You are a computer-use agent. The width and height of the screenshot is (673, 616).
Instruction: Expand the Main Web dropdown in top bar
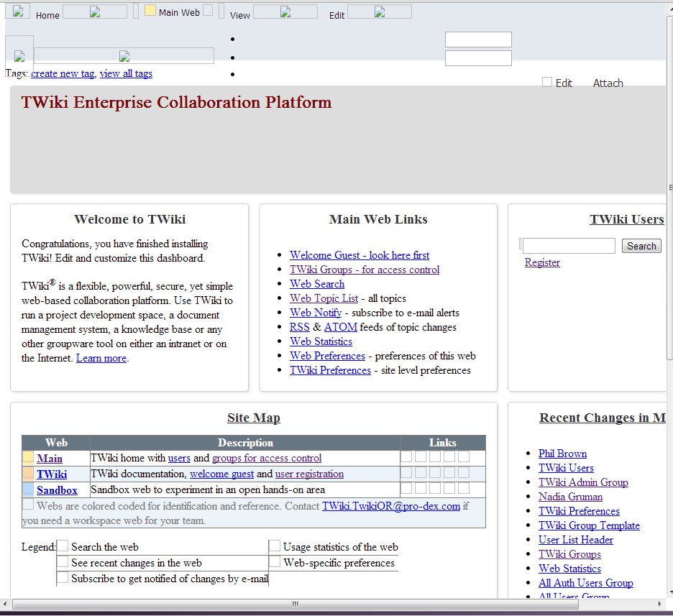tap(208, 11)
